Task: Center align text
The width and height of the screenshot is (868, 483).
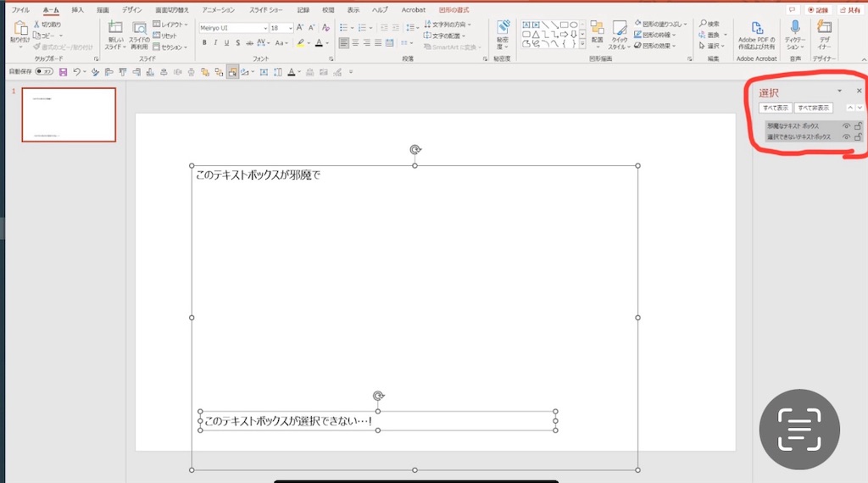Action: [x=355, y=42]
